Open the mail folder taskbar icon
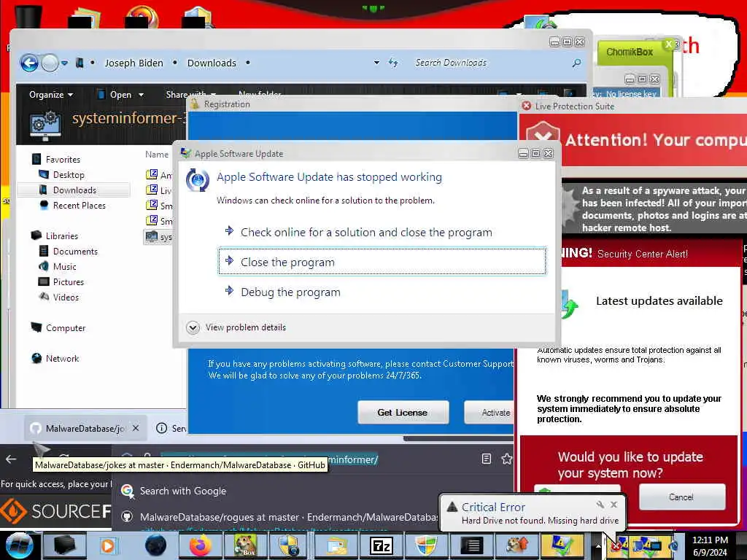This screenshot has width=747, height=560. point(337,545)
